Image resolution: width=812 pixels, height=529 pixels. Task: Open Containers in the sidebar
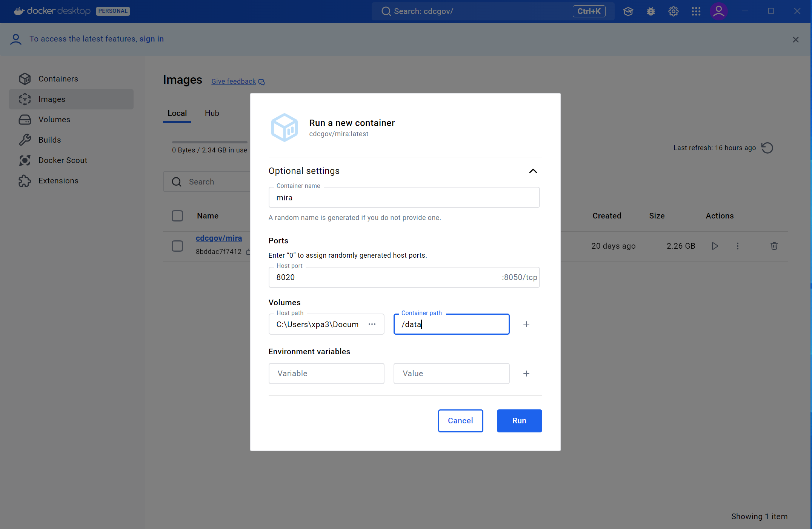point(71,79)
